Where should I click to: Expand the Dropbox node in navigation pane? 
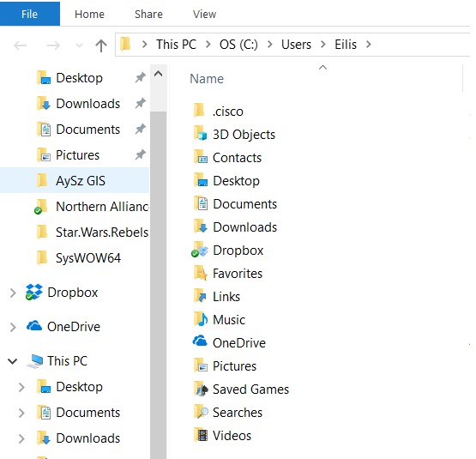[x=13, y=293]
